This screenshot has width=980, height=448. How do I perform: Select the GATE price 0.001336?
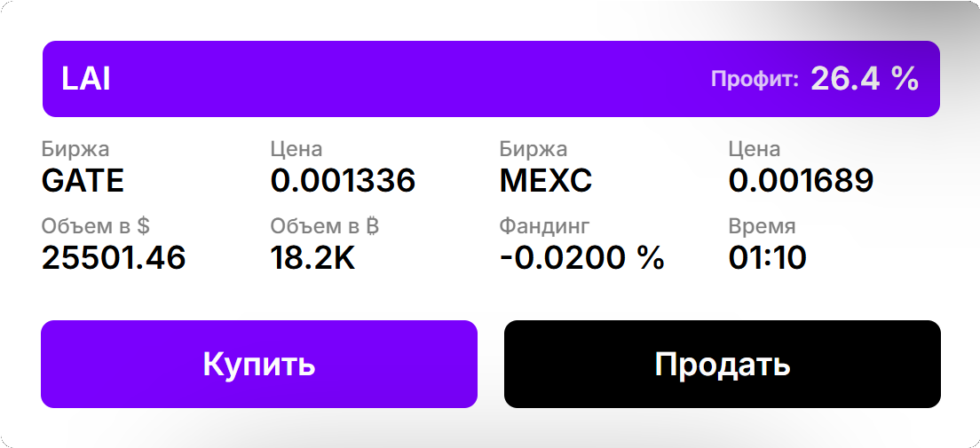pyautogui.click(x=344, y=181)
